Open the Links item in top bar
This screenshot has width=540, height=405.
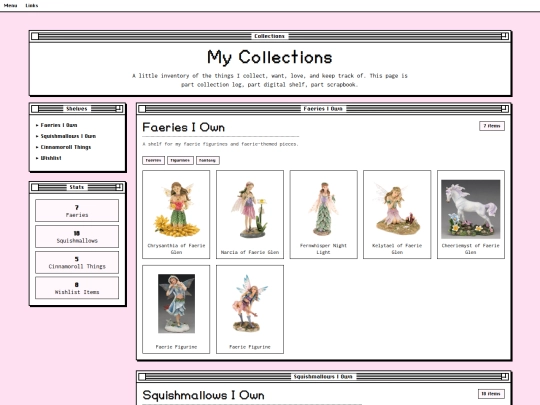tap(32, 6)
